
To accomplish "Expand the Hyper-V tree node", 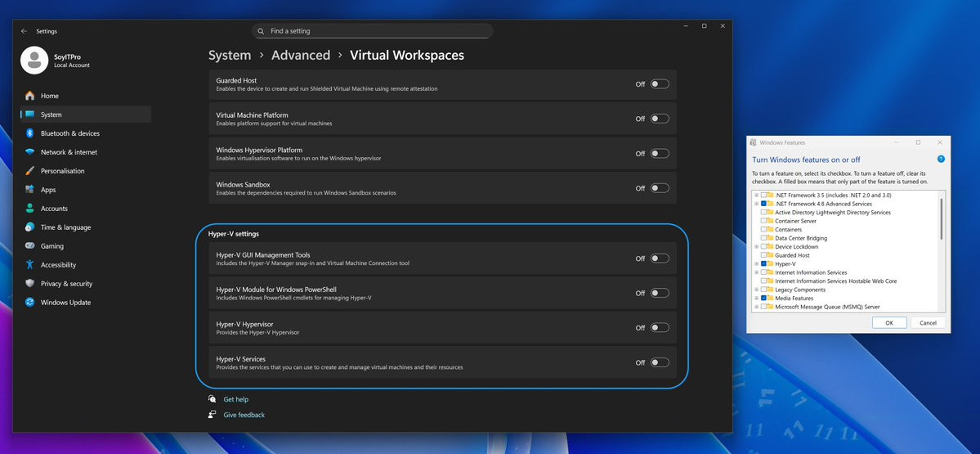I will tap(756, 264).
